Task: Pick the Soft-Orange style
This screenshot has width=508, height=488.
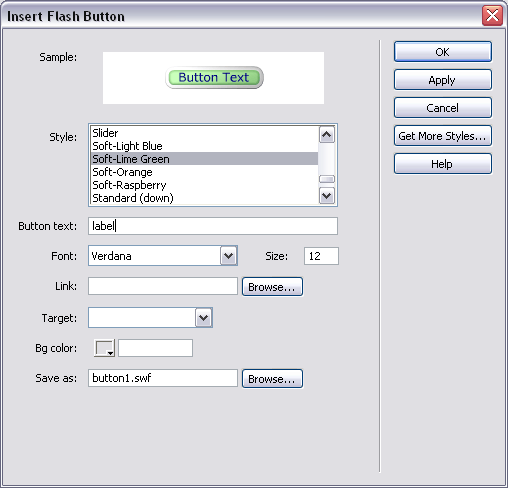Action: click(x=204, y=172)
